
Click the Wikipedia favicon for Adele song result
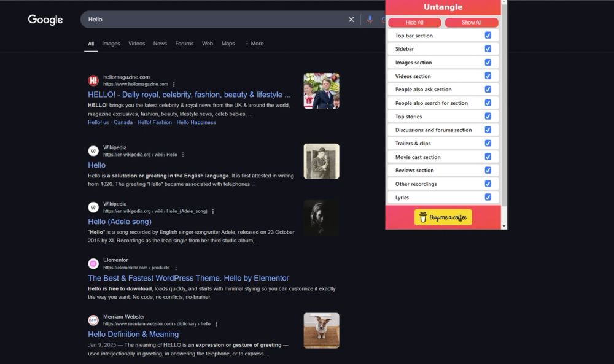(93, 207)
